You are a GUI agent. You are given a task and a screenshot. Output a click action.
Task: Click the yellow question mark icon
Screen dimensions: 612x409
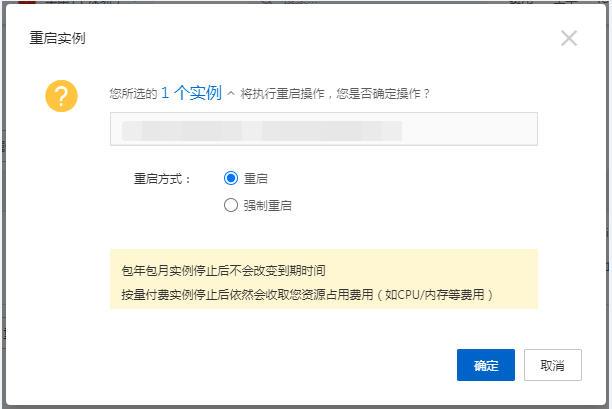tap(62, 96)
